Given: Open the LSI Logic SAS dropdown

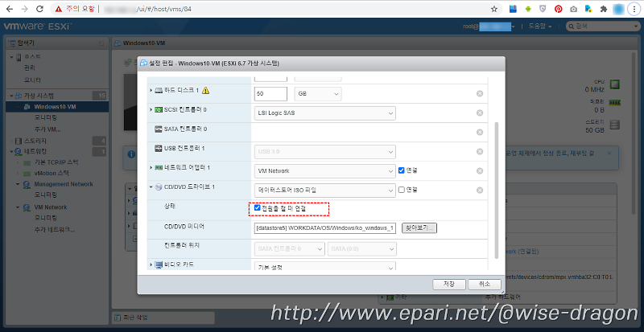Looking at the screenshot, I should [x=325, y=113].
